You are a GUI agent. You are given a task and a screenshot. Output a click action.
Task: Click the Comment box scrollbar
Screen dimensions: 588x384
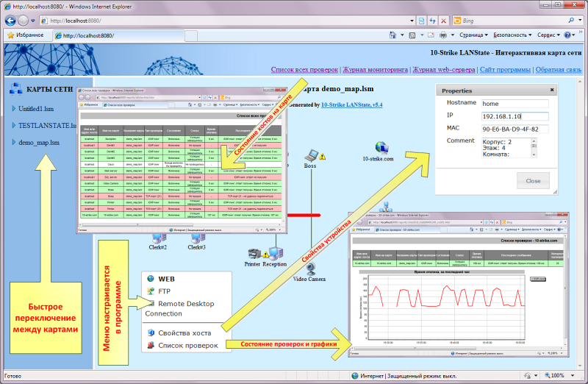click(x=534, y=148)
